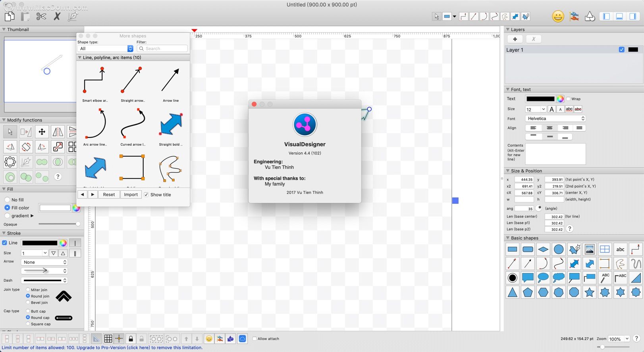Click the question mark in Modify functions
644x352 pixels.
[x=58, y=177]
